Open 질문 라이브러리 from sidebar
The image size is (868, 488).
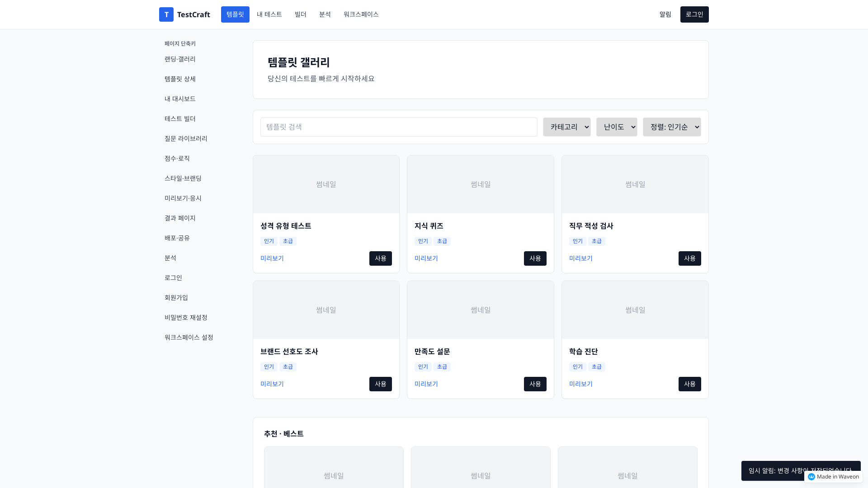click(x=186, y=138)
